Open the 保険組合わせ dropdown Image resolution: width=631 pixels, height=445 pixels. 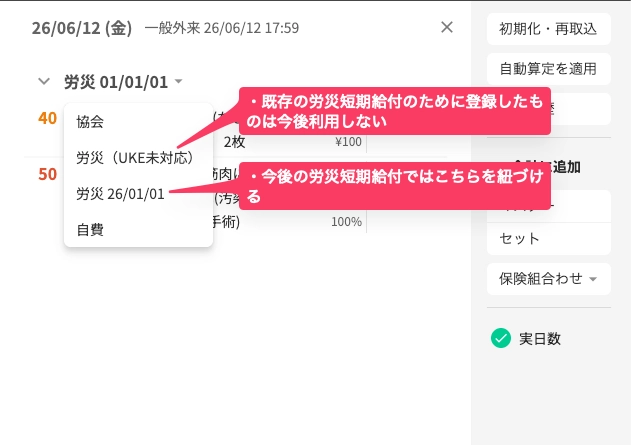pyautogui.click(x=549, y=279)
